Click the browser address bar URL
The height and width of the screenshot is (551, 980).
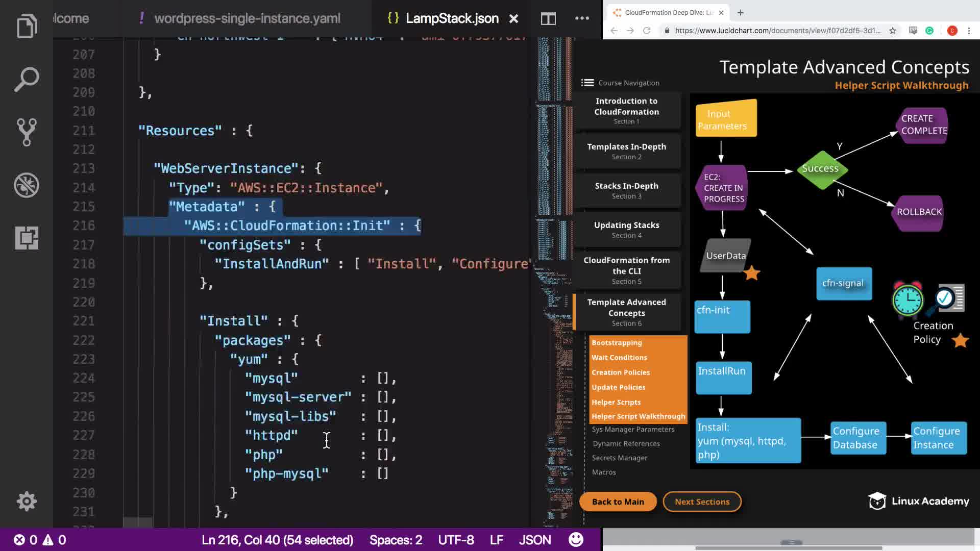[x=777, y=31]
